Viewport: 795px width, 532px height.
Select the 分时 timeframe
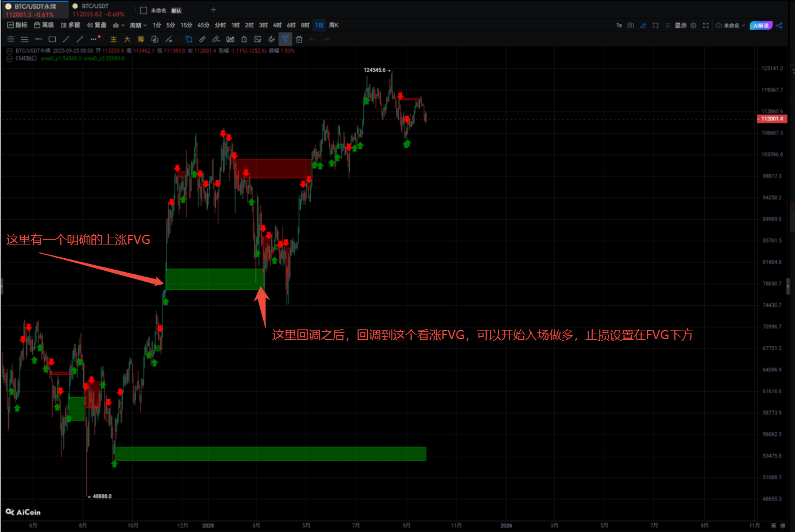[220, 25]
